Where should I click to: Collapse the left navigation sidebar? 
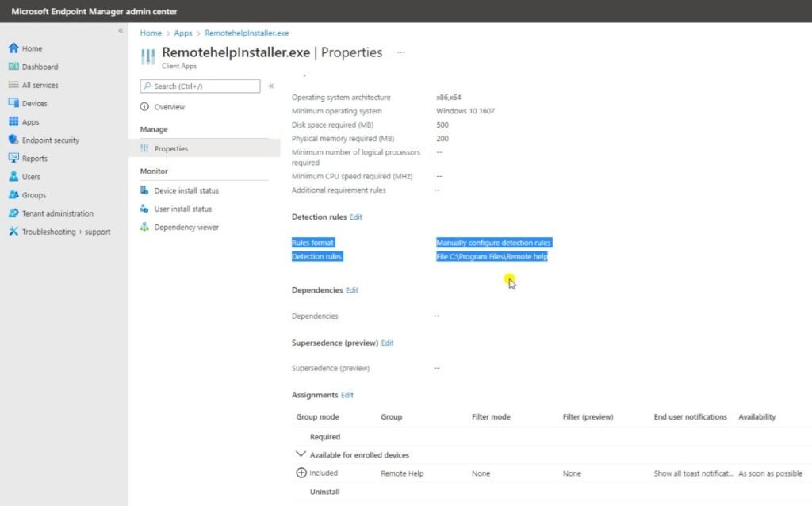click(121, 31)
